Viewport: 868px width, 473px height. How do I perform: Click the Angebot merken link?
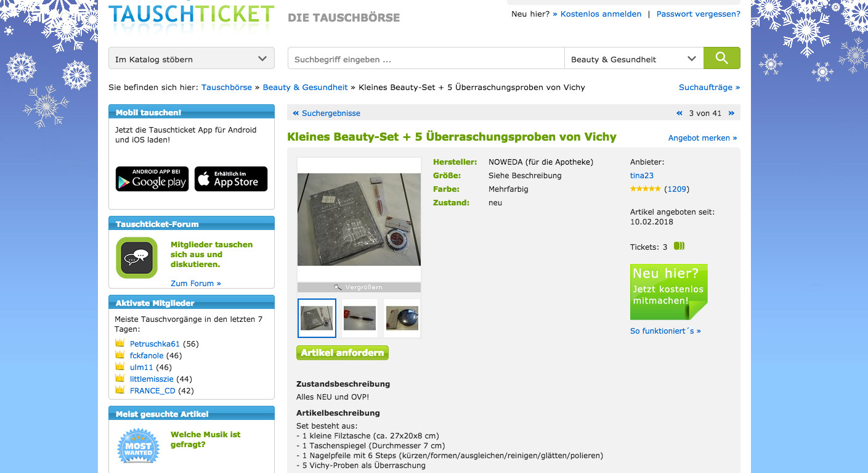[x=703, y=138]
